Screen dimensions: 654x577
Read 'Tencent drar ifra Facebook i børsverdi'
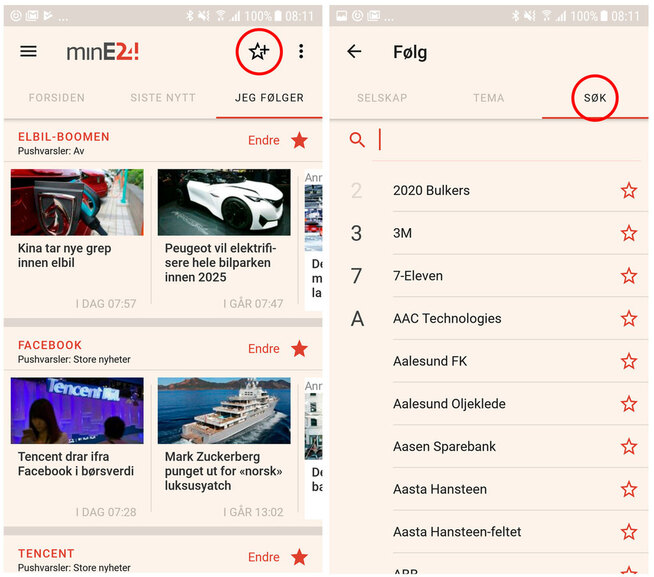(76, 464)
